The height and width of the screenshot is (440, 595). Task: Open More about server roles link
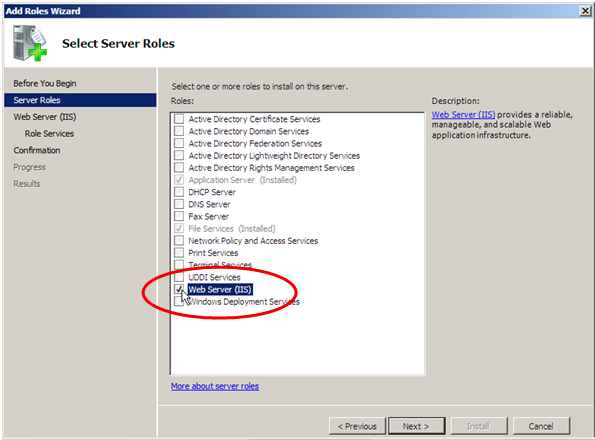(215, 386)
